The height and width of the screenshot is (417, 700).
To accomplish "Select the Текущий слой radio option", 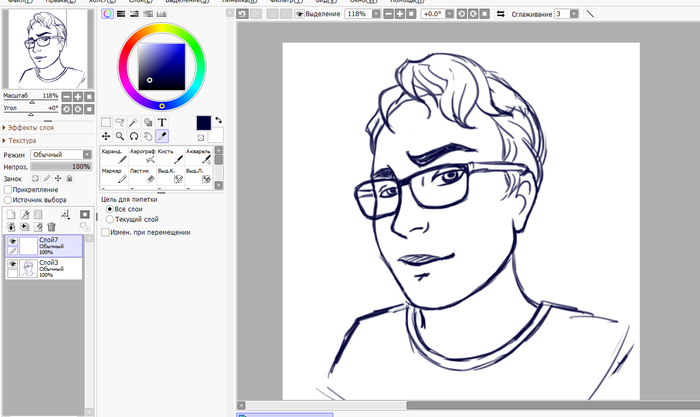I will click(x=109, y=218).
